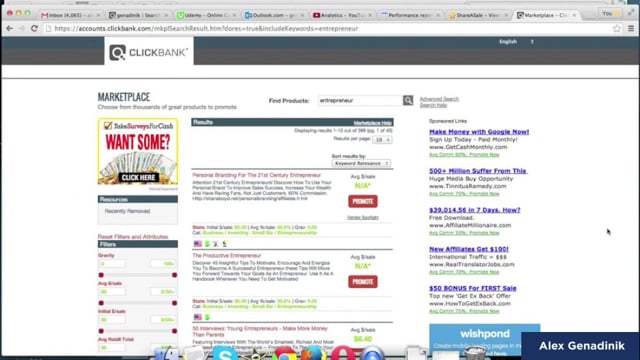Open the Results per page dropdown

382,140
